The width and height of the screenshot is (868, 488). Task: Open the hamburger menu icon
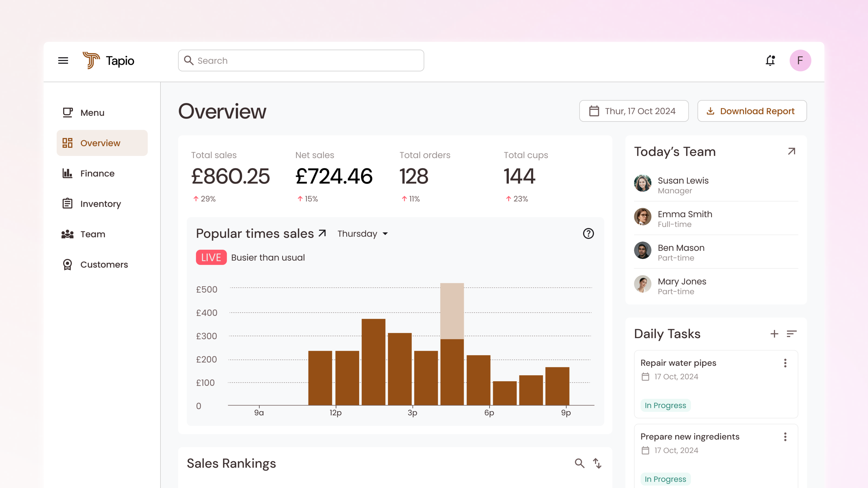point(63,61)
